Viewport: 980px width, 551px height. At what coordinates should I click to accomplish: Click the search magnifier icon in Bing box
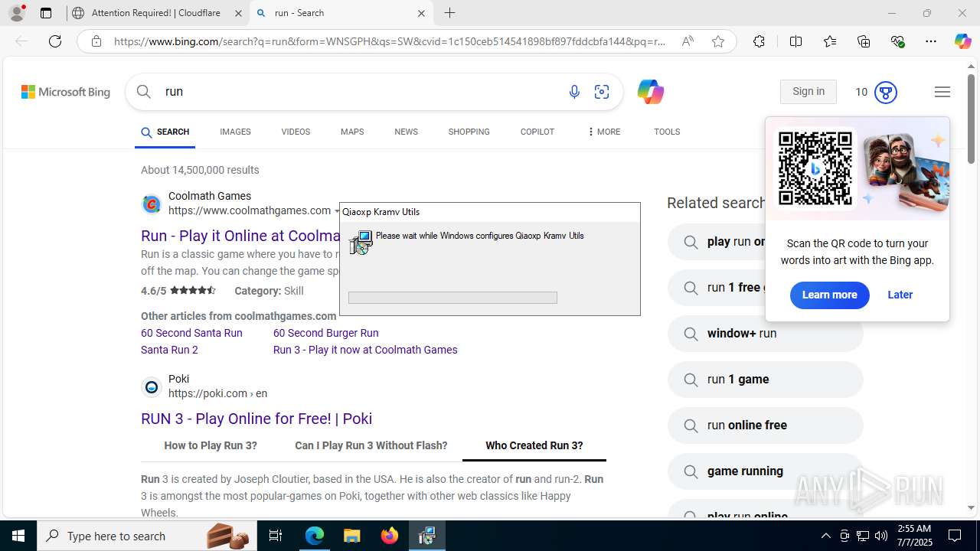144,92
